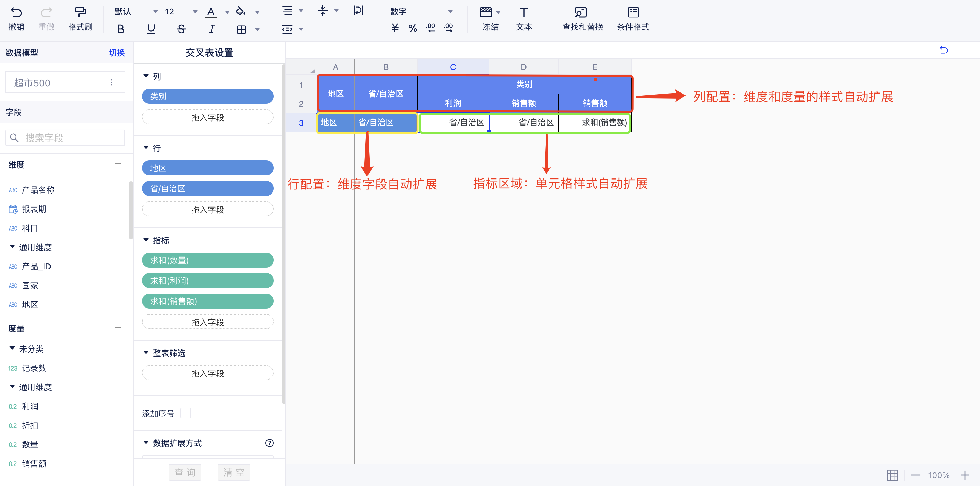980x486 pixels.
Task: Toggle bold formatting
Action: coord(120,29)
